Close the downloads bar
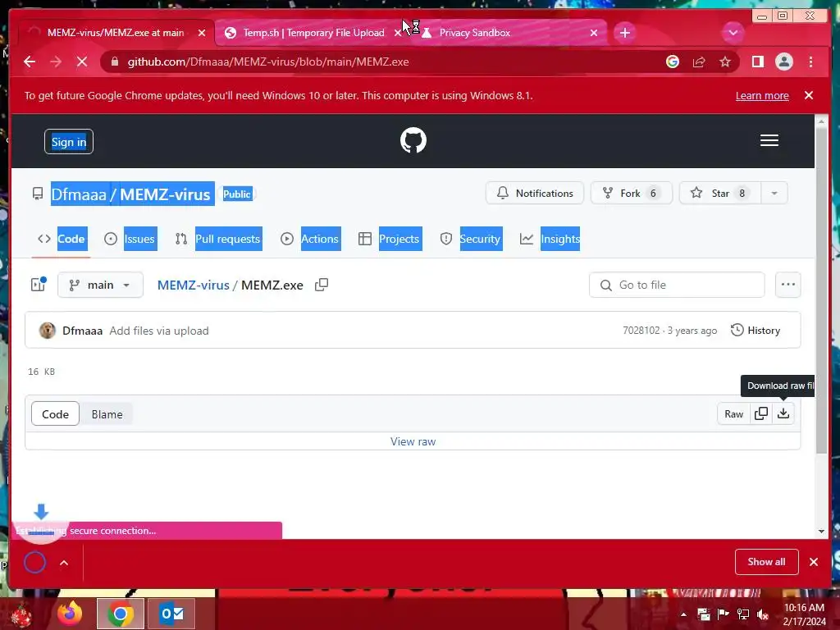 pyautogui.click(x=814, y=562)
